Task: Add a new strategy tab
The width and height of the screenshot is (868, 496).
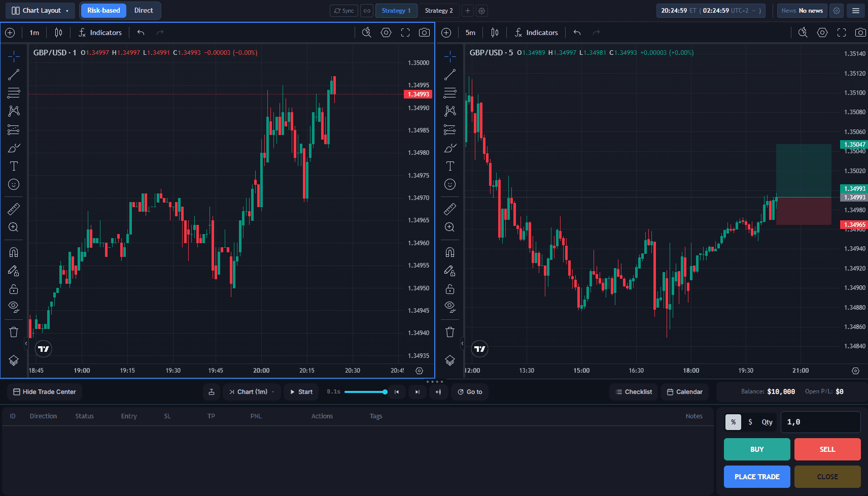Action: 468,11
